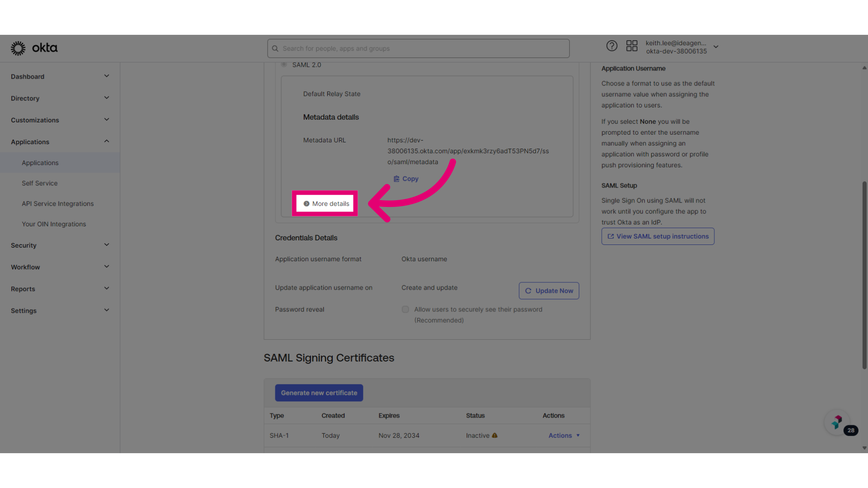
Task: Open API Service Integrations in sidebar
Action: point(58,204)
